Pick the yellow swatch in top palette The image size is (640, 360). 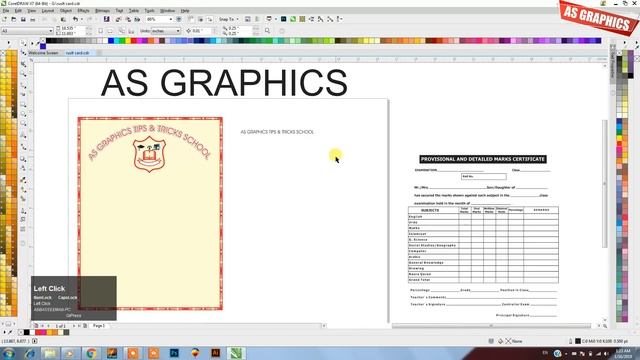(x=128, y=40)
